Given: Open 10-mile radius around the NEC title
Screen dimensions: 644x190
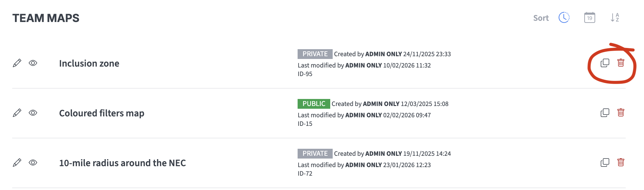Looking at the screenshot, I should pos(122,163).
